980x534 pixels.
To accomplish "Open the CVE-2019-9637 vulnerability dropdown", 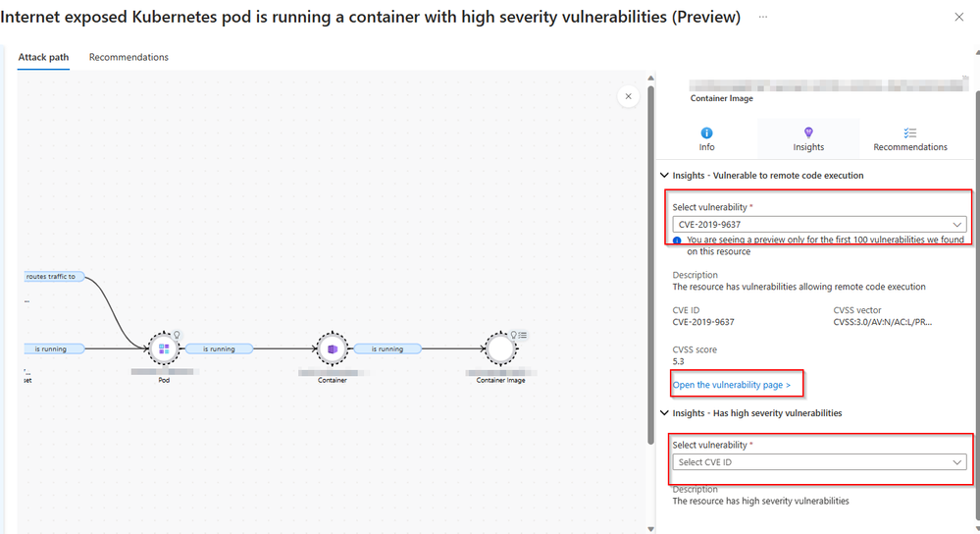I will point(819,224).
